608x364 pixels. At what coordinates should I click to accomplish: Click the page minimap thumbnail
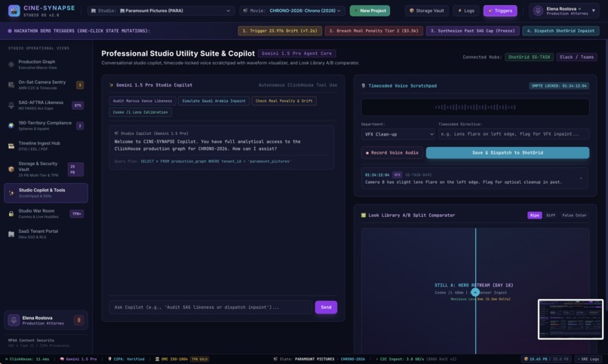point(570,320)
